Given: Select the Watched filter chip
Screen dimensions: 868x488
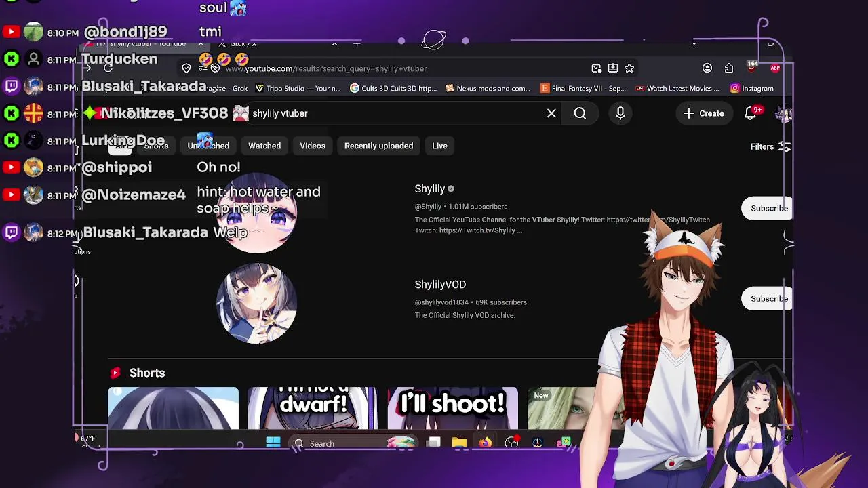Looking at the screenshot, I should (x=264, y=146).
